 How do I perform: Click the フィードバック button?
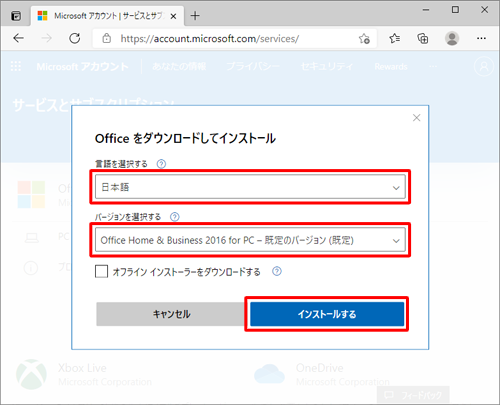click(x=413, y=395)
